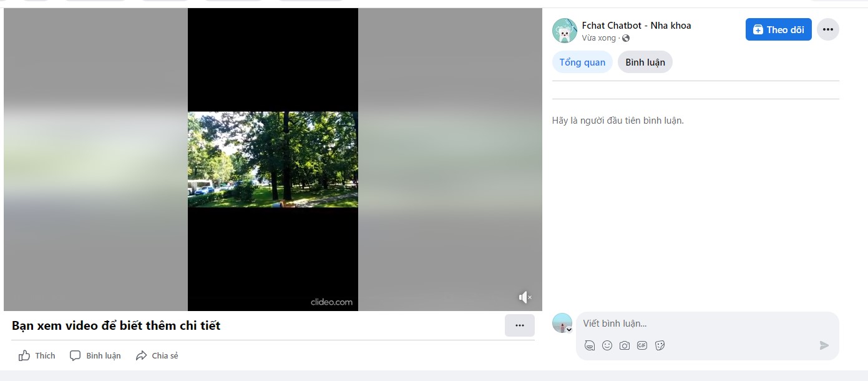Open the sticker picker in comment box
This screenshot has height=381, width=868.
660,345
